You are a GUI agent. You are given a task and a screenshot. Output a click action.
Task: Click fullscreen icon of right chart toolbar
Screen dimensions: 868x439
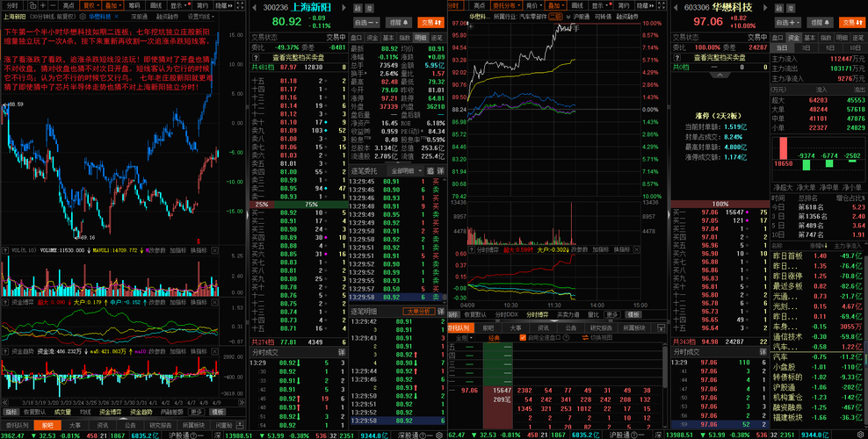pos(662,5)
